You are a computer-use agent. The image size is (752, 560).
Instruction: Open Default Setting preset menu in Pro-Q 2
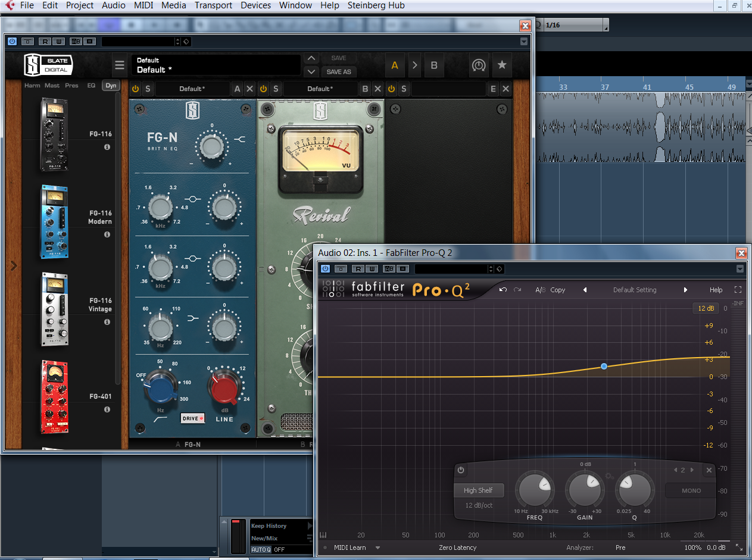pos(635,290)
